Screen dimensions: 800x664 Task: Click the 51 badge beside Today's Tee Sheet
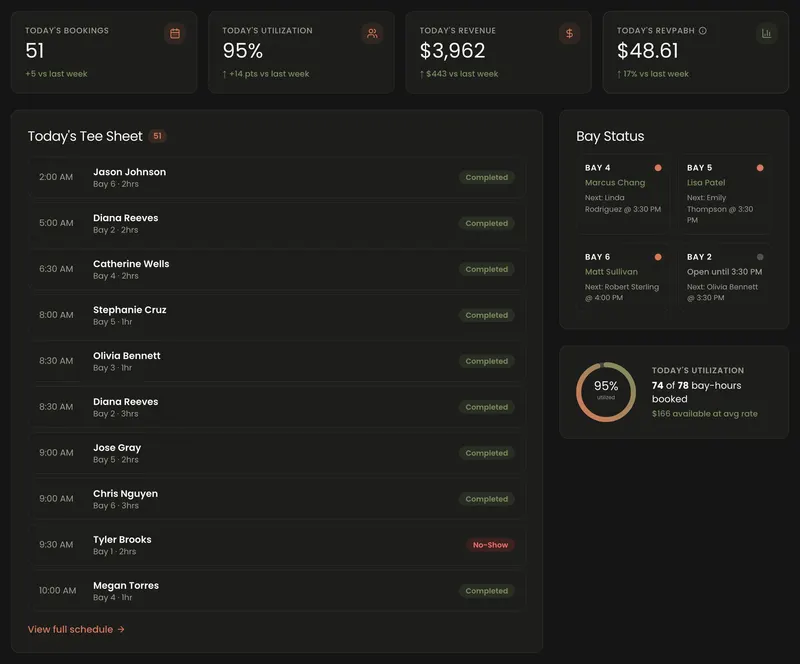point(157,136)
